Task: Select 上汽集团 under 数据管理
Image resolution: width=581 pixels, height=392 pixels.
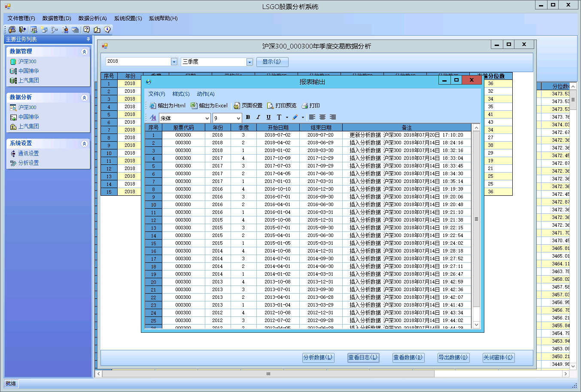Action: 28,81
